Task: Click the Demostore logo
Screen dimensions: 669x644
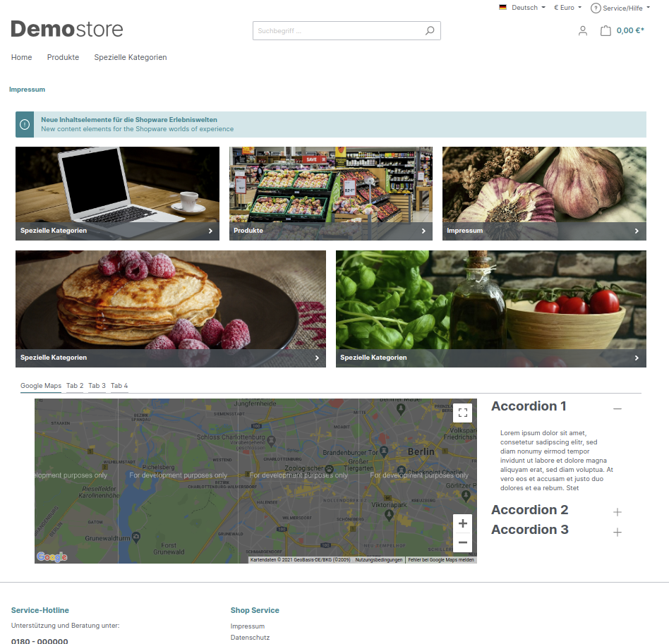Action: pyautogui.click(x=67, y=29)
